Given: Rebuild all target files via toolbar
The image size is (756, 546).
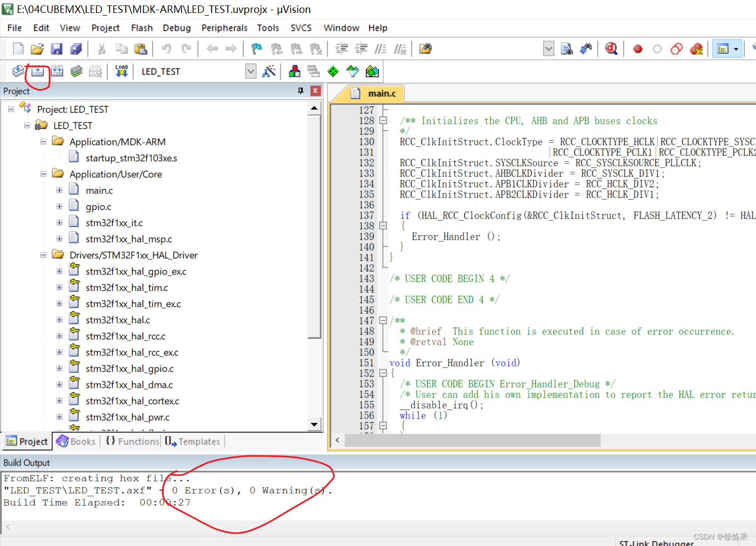Looking at the screenshot, I should tap(57, 71).
